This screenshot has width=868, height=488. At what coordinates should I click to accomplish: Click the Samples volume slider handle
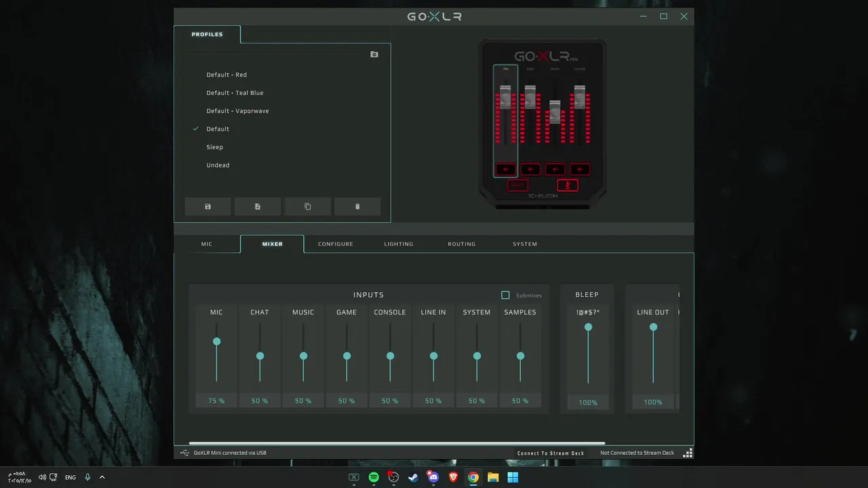[520, 356]
